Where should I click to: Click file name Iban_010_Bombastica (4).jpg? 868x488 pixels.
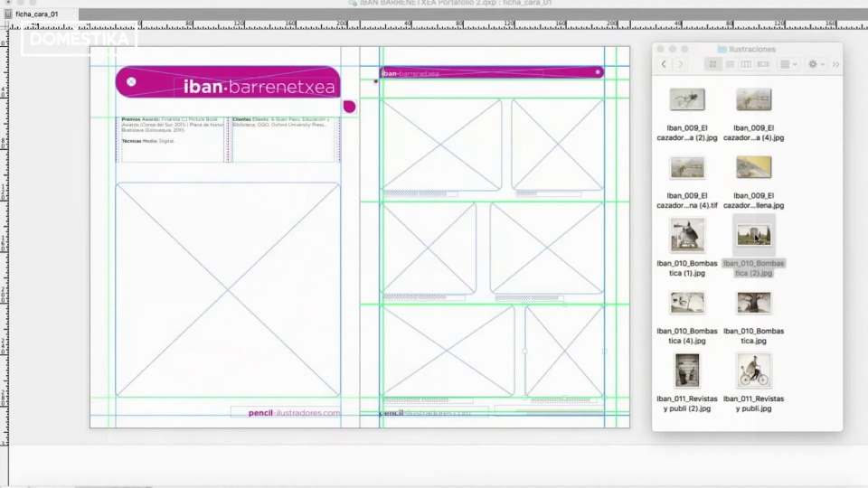click(687, 336)
